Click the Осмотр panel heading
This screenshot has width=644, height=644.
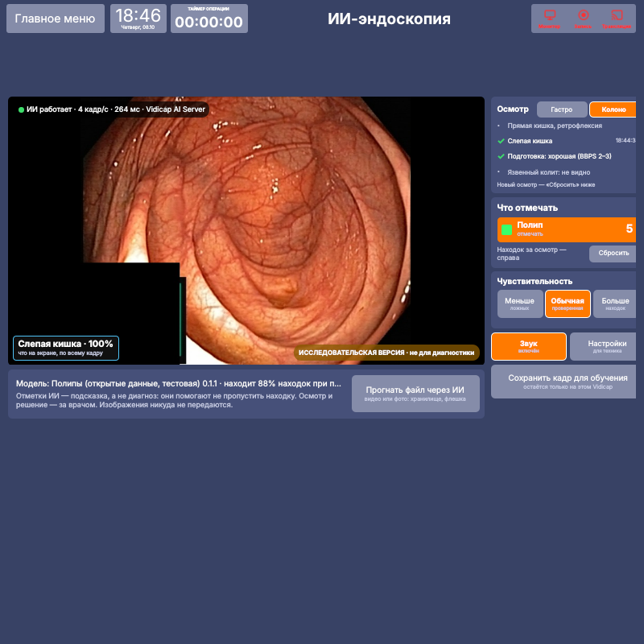click(513, 109)
